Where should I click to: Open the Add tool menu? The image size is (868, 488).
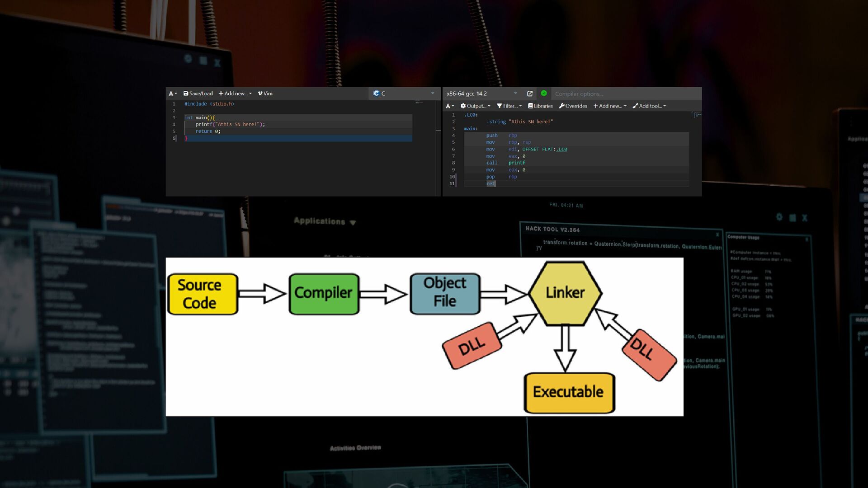coord(649,106)
